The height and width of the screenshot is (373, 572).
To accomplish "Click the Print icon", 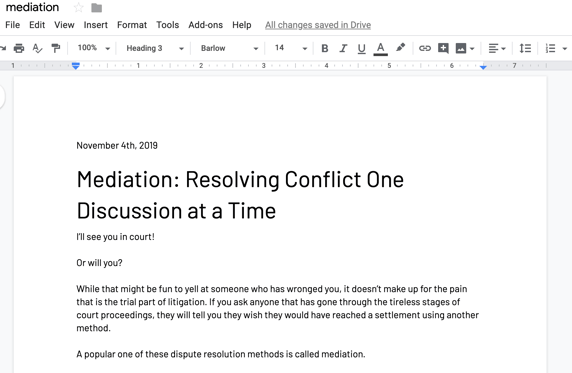I will (x=19, y=48).
